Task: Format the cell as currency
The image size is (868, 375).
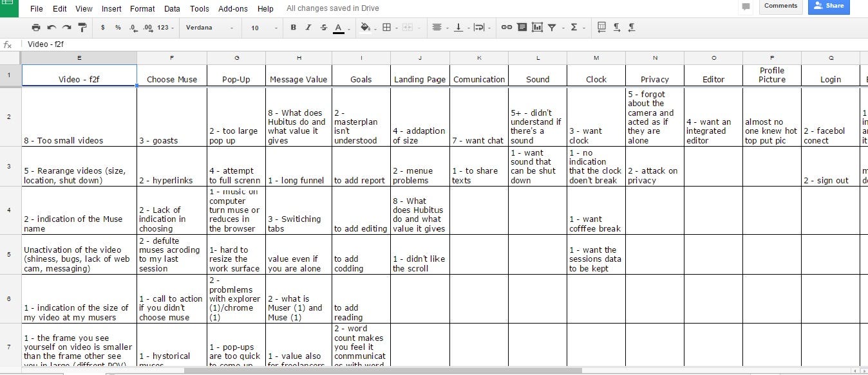Action: (103, 28)
